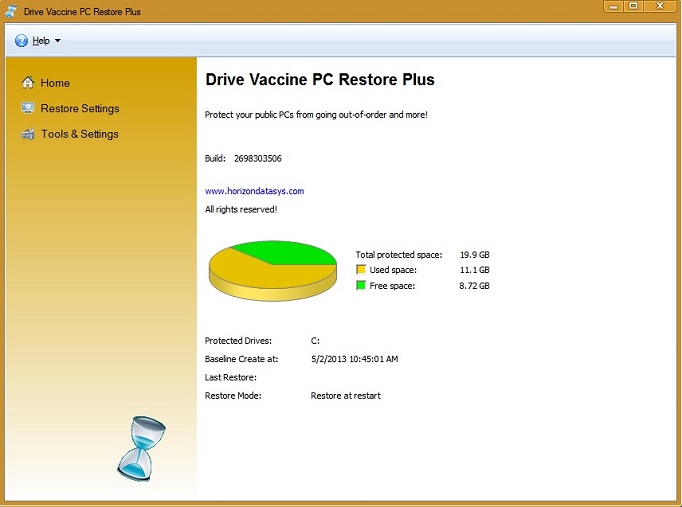Click the yellow Used space swatch

coord(361,270)
